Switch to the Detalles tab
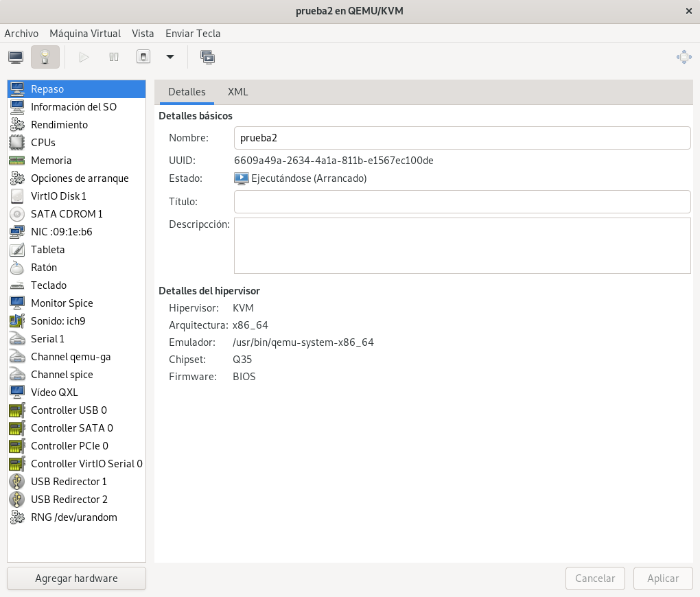The height and width of the screenshot is (597, 700). (x=187, y=92)
